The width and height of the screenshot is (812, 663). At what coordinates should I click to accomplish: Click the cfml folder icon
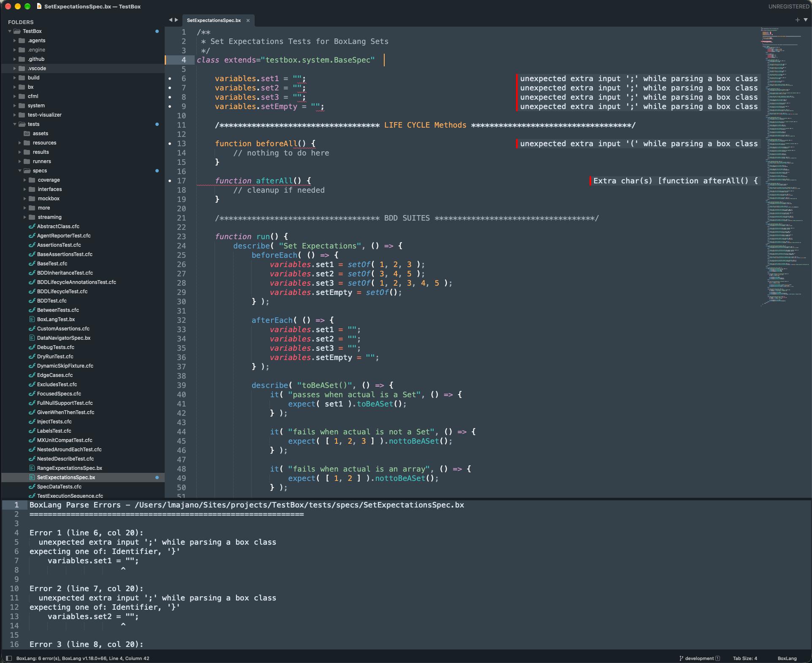click(22, 96)
